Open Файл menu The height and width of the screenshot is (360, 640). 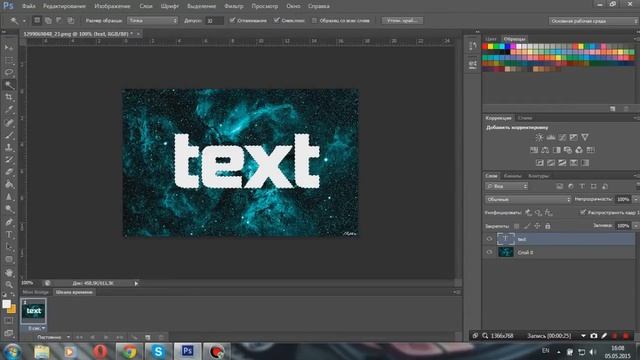pyautogui.click(x=28, y=6)
